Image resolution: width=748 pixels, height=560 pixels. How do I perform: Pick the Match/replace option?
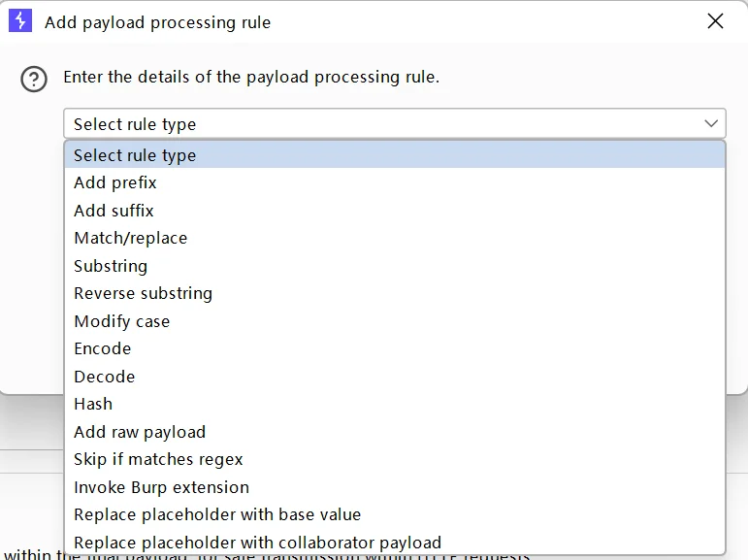[131, 238]
